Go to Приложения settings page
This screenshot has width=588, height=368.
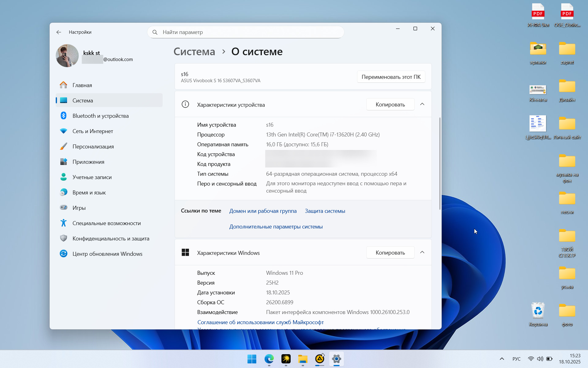[88, 162]
